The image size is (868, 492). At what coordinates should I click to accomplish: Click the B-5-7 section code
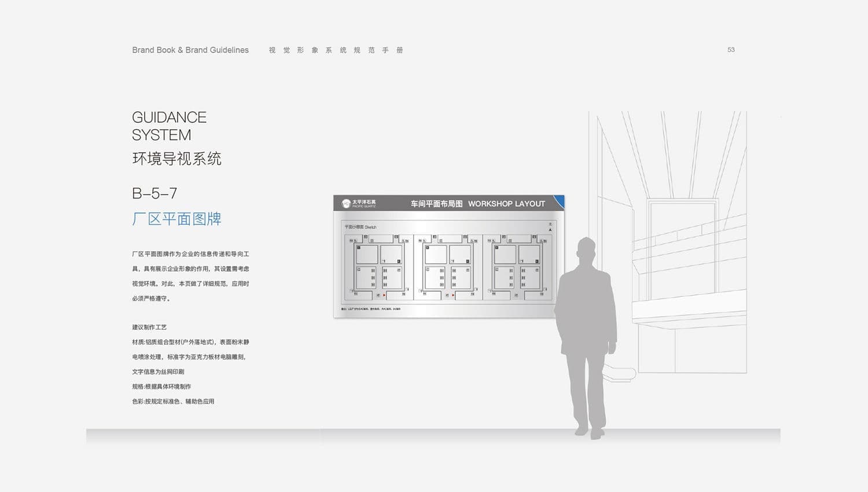point(155,193)
